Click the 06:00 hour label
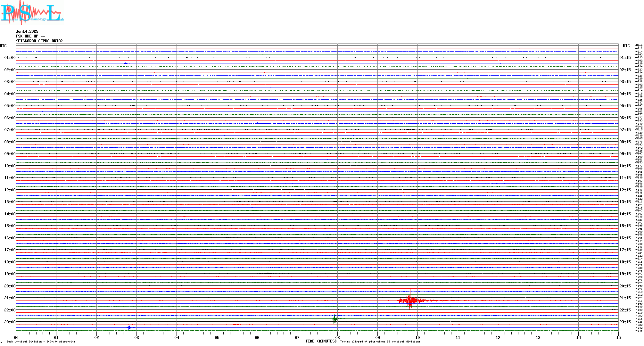The width and height of the screenshot is (644, 346). [10, 118]
